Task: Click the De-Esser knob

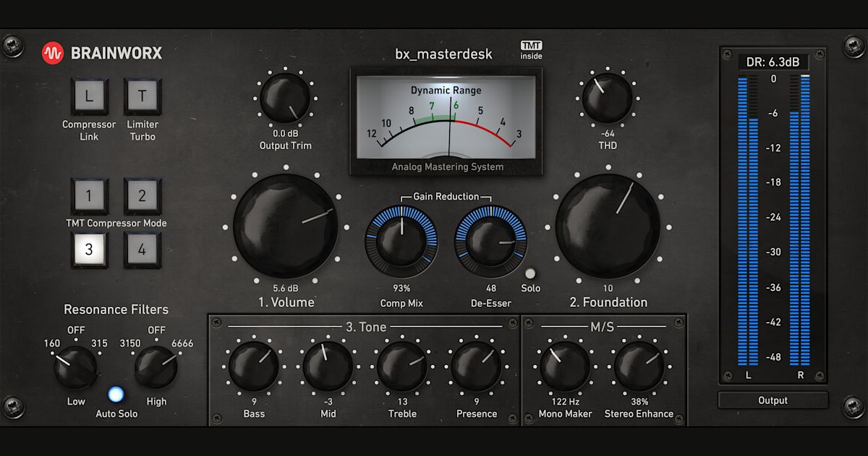Action: coord(491,242)
